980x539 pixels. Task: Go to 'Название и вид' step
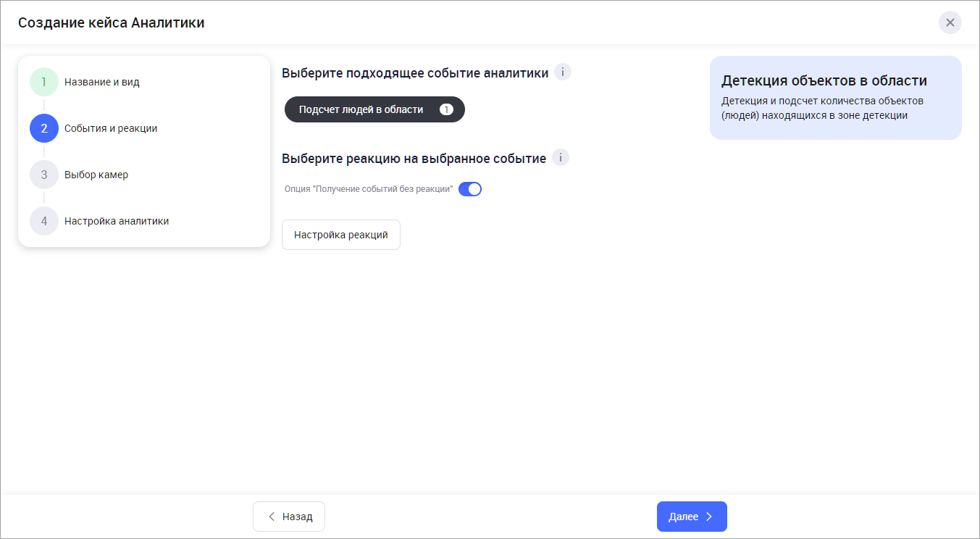click(101, 82)
